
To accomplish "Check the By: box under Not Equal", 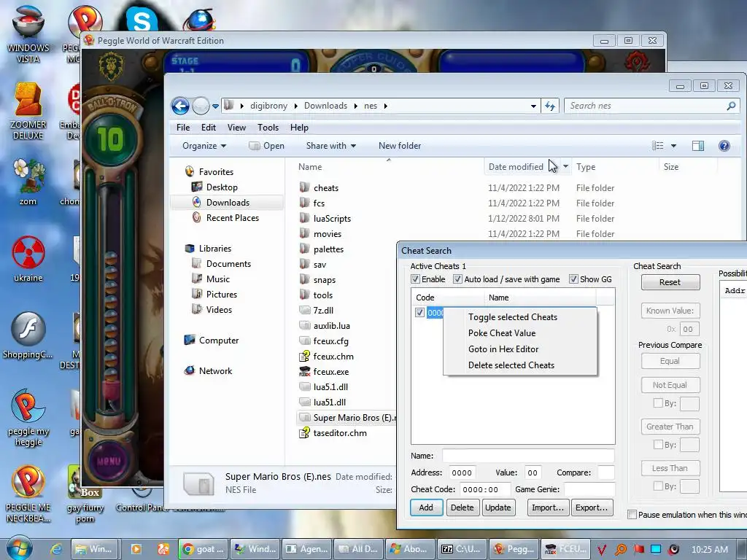I will [658, 402].
